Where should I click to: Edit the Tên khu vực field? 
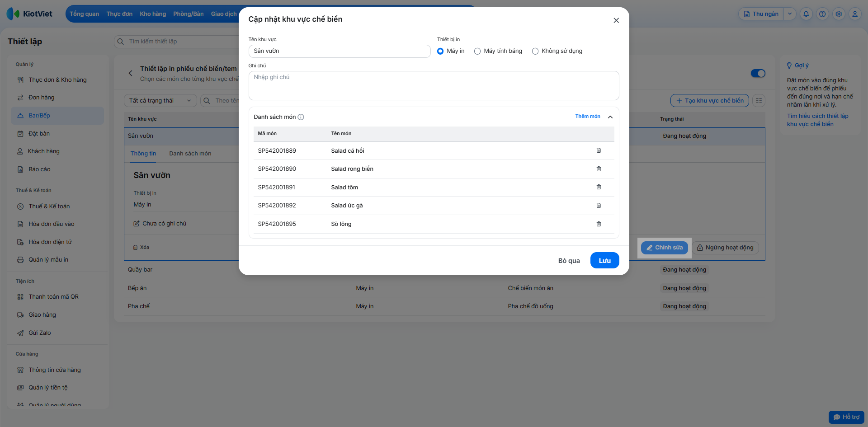(340, 51)
